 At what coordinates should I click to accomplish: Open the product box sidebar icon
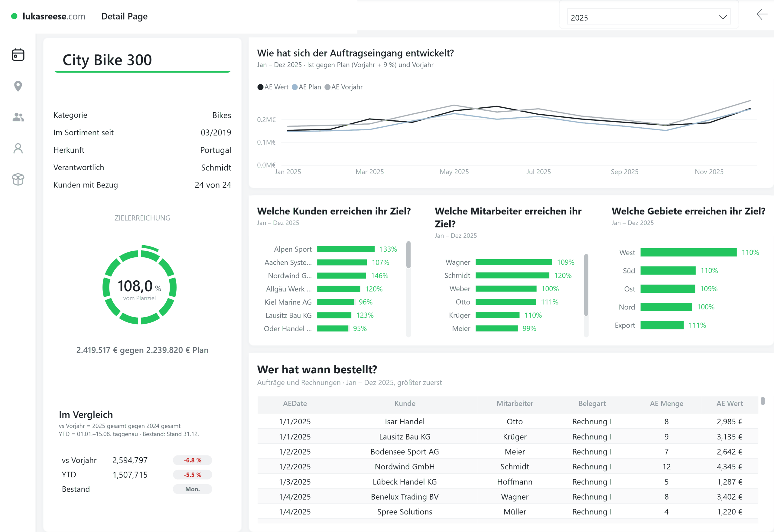click(18, 179)
